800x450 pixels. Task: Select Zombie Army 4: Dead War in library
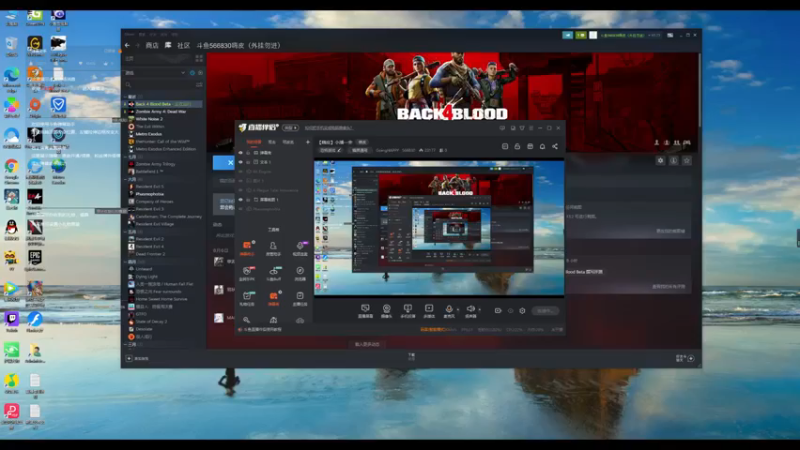[x=163, y=111]
